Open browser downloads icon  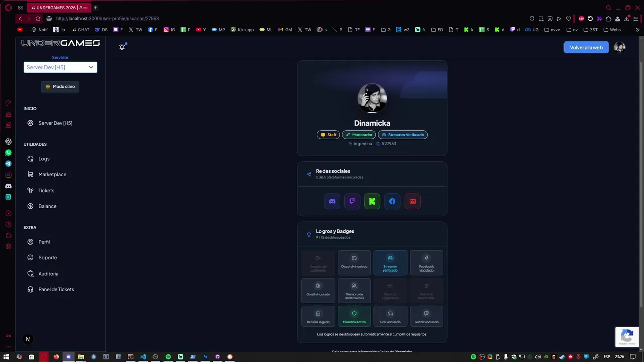tap(627, 19)
